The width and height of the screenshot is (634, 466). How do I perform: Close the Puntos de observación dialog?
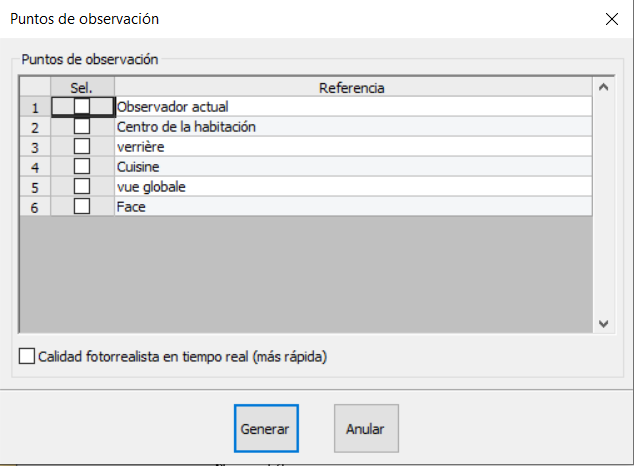611,19
